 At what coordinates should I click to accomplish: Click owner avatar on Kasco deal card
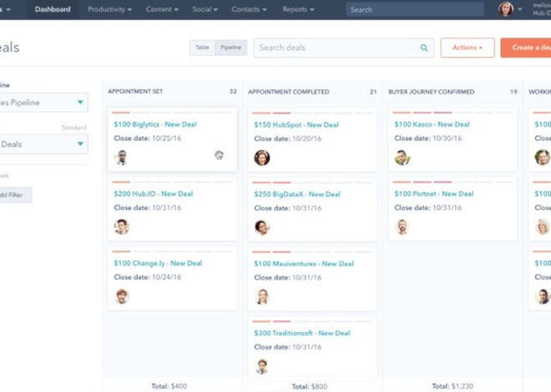click(402, 158)
